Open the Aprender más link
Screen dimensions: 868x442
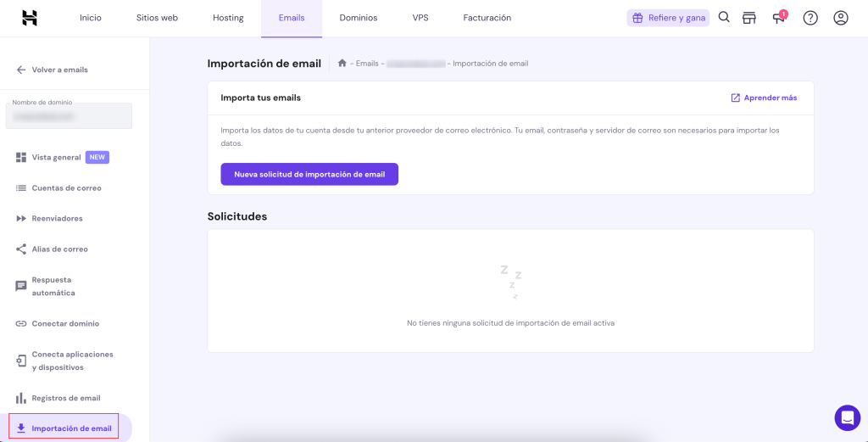point(764,98)
